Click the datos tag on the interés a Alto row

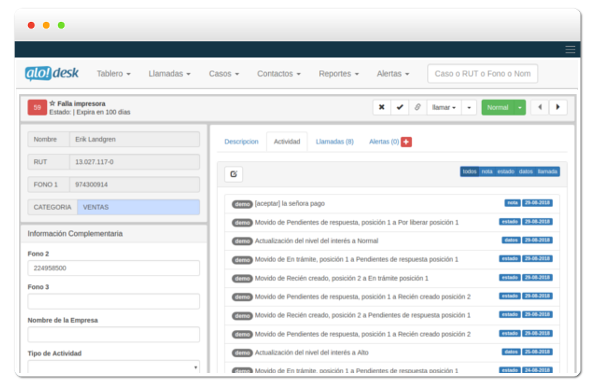pos(511,352)
